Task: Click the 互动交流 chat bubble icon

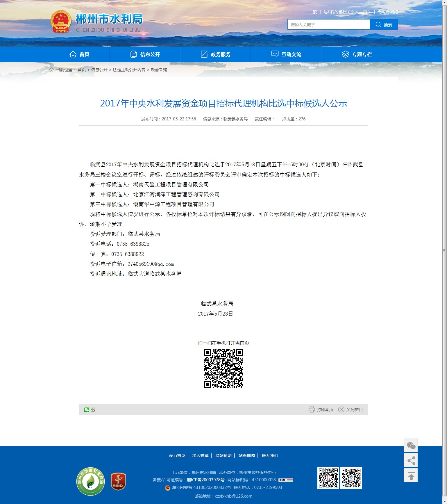Action: point(275,54)
